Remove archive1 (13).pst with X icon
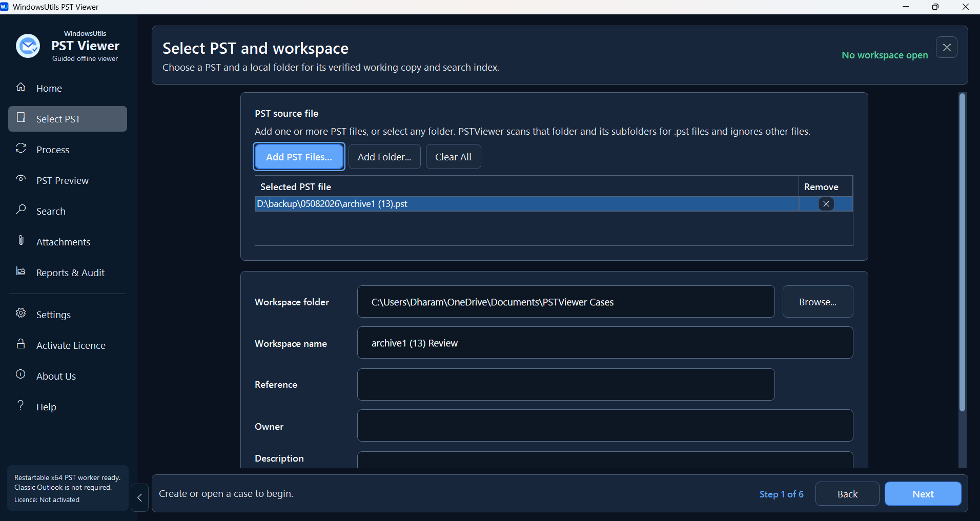 click(x=826, y=204)
